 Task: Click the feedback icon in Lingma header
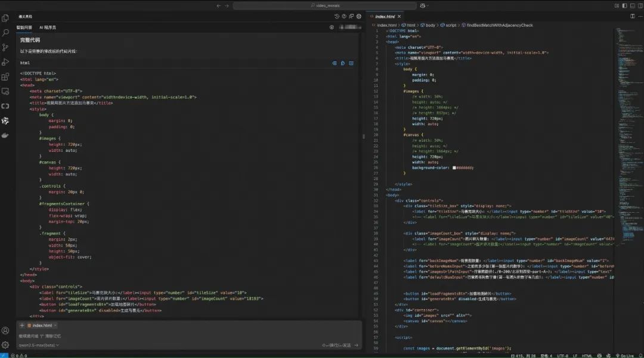352,17
